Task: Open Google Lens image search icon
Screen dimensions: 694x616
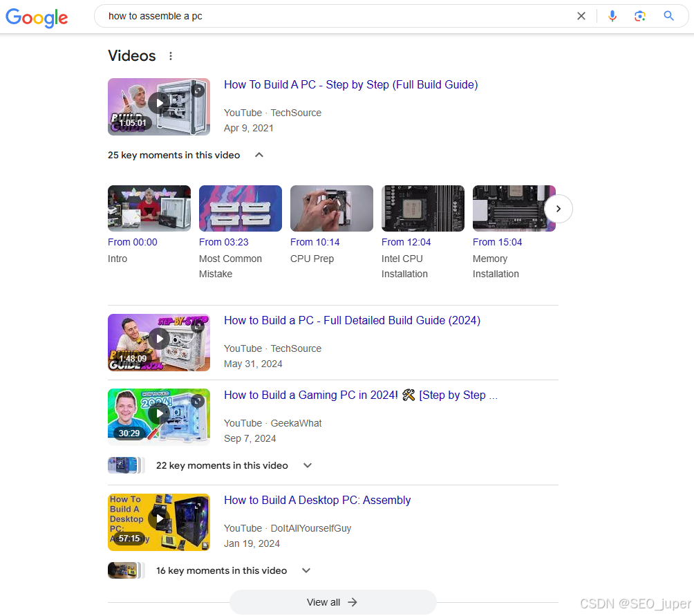Action: tap(639, 17)
